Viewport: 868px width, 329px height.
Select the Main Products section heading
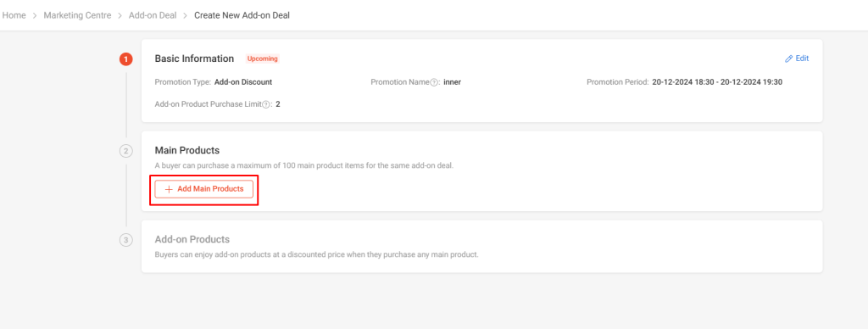pos(187,150)
